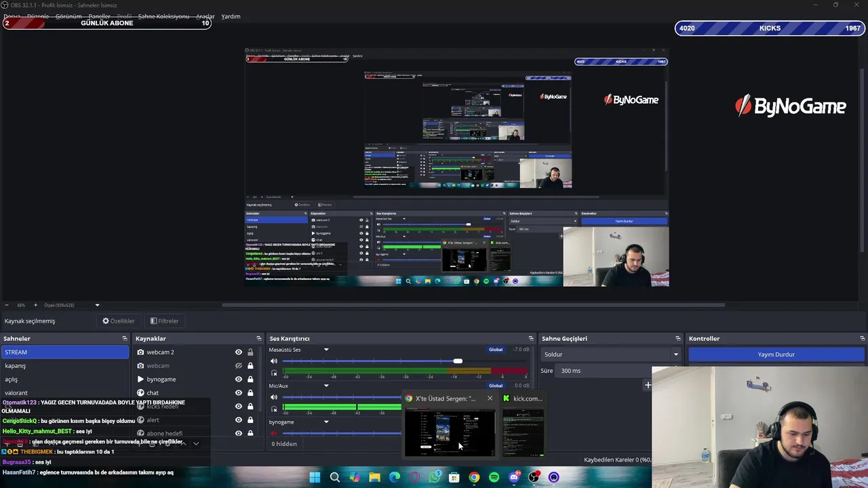Expand bynogame mixer options arrow
This screenshot has width=868, height=488.
pyautogui.click(x=326, y=422)
